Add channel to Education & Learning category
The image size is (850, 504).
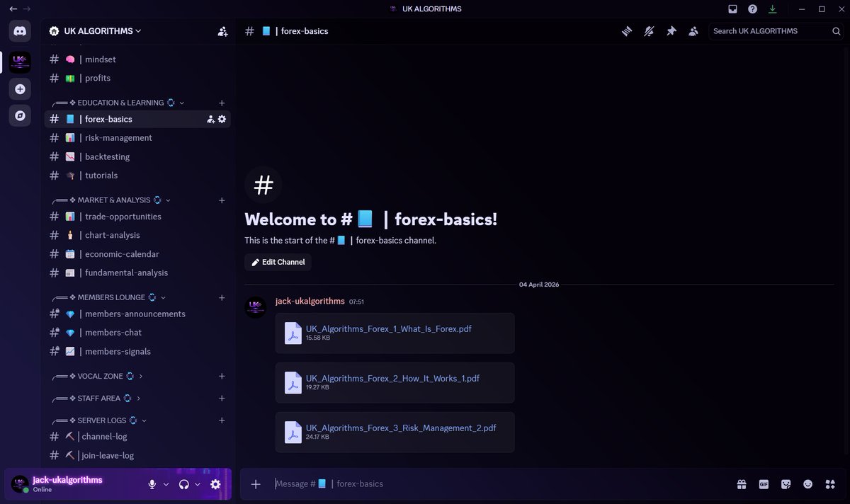(222, 103)
